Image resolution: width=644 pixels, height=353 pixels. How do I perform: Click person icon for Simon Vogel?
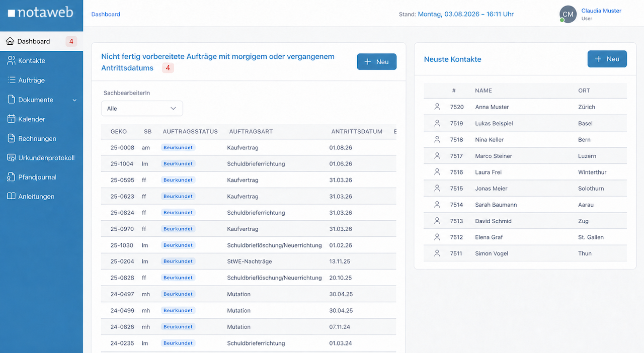437,253
